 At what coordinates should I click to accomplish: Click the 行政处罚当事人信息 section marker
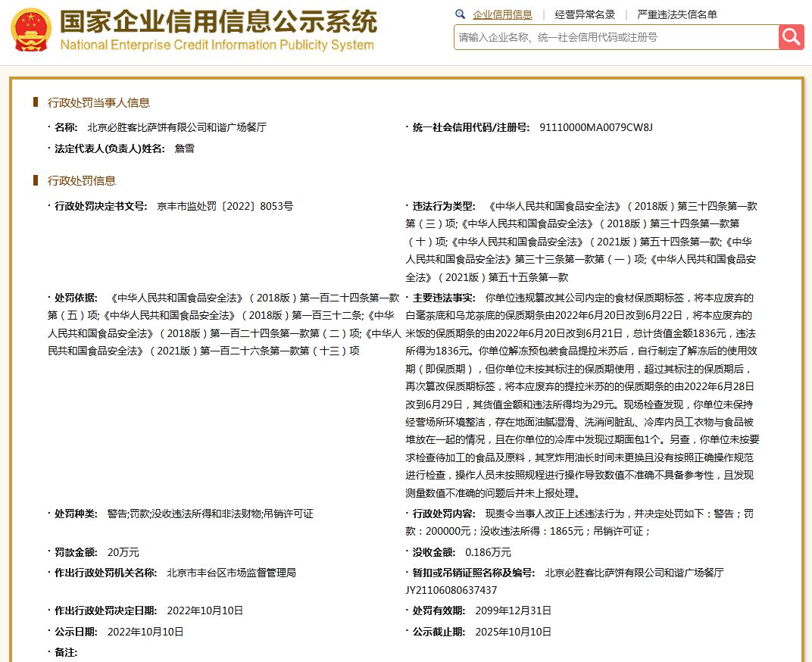point(36,102)
